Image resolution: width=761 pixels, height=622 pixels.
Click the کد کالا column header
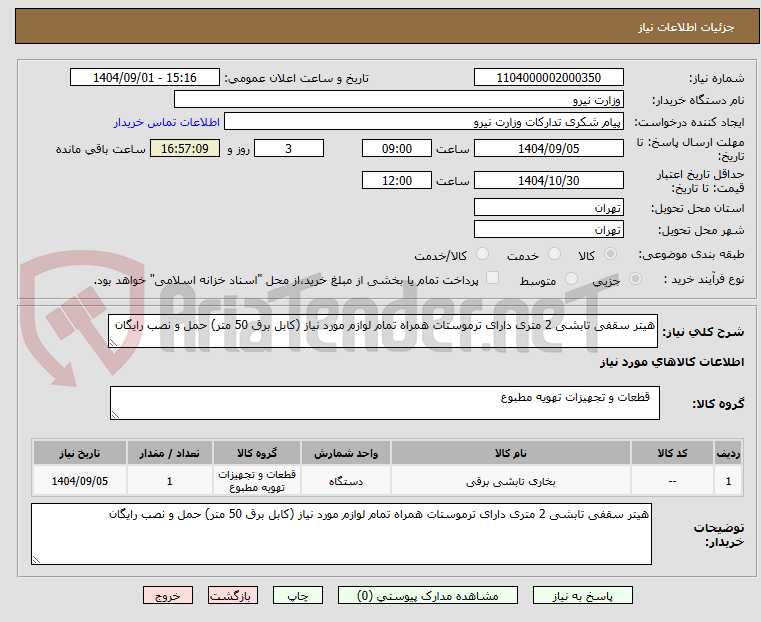coord(672,453)
